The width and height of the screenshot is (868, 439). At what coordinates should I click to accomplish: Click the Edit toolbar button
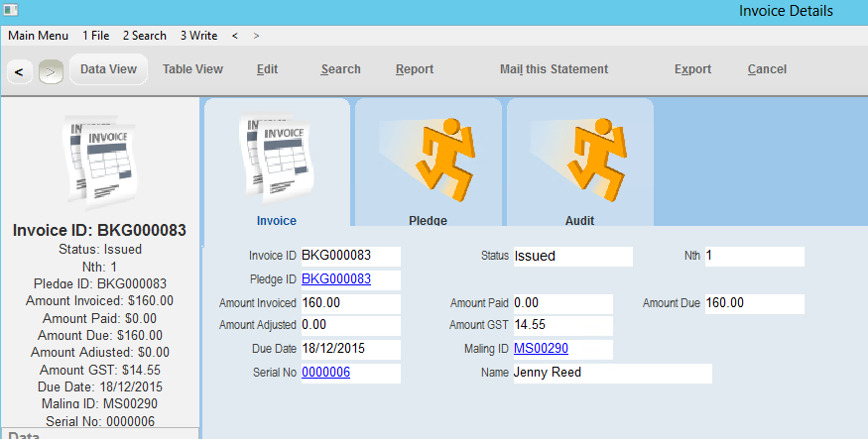268,69
